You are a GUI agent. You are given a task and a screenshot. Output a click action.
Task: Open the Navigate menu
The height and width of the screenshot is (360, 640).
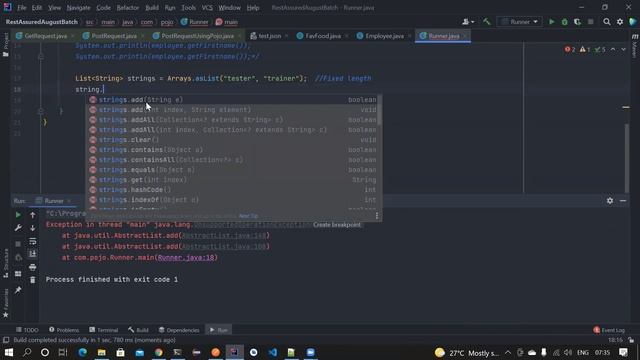click(x=78, y=8)
